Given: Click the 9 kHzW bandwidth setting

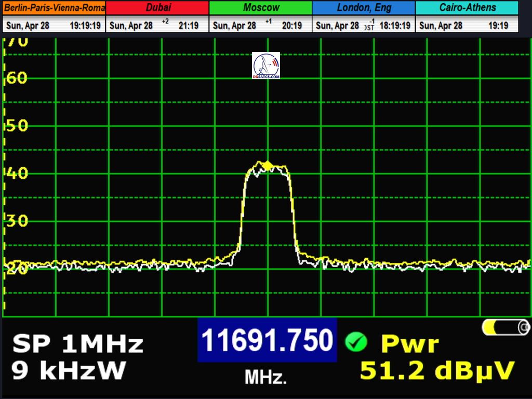Looking at the screenshot, I should (69, 371).
